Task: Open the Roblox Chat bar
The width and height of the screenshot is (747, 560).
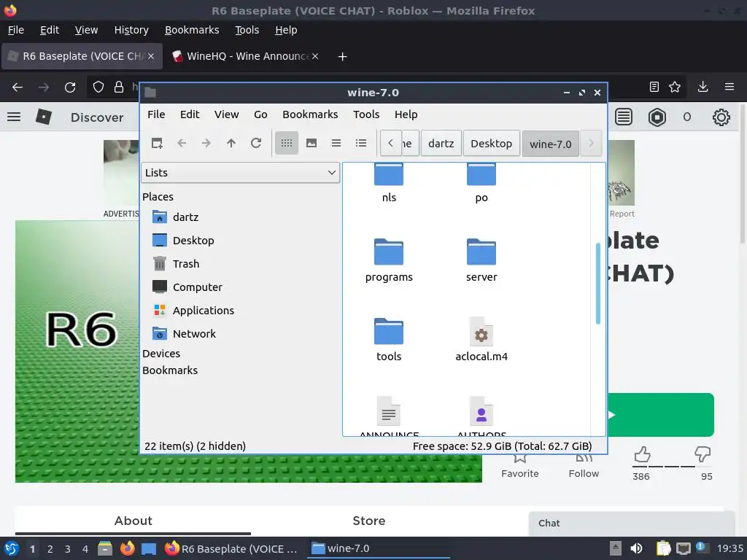Action: click(x=631, y=524)
